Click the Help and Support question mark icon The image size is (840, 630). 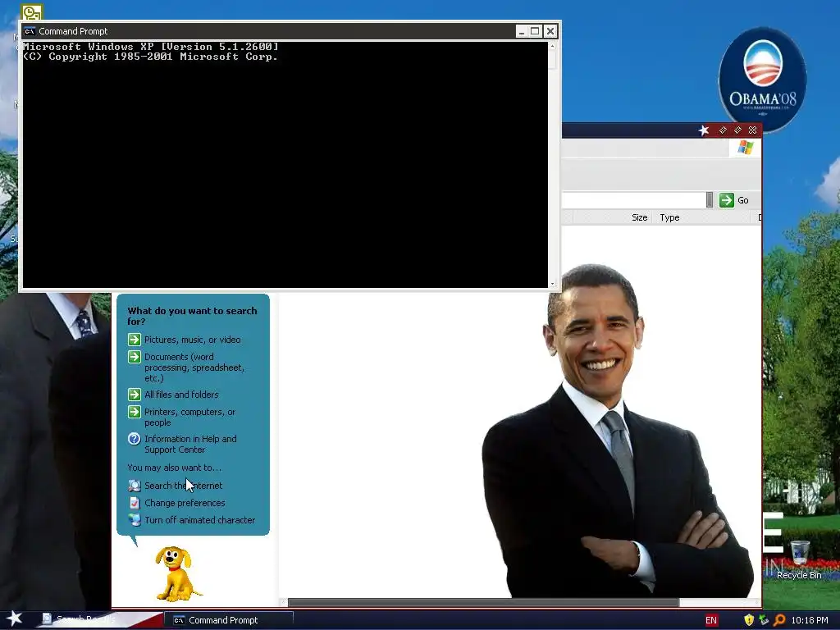tap(135, 439)
